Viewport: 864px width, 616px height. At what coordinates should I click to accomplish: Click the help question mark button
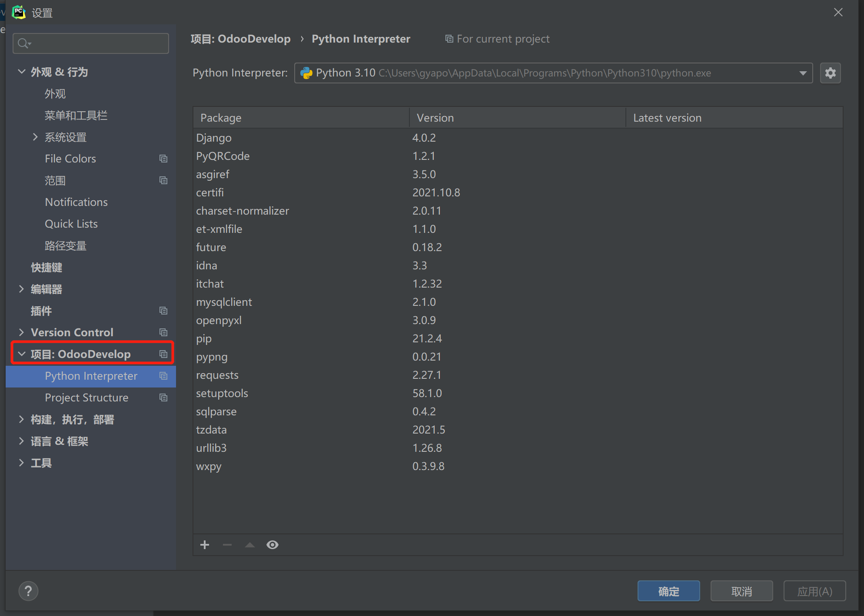(29, 591)
